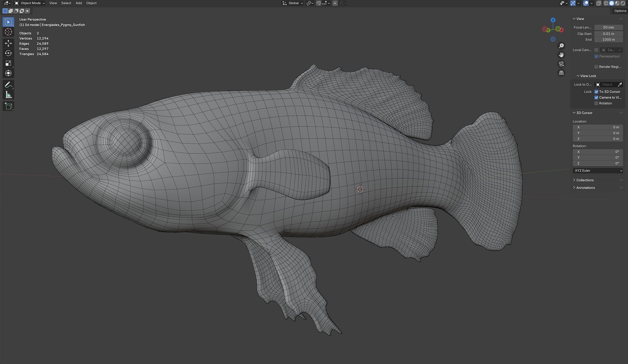This screenshot has height=364, width=628.
Task: Click the Clip Start 0.01 m field
Action: (609, 34)
